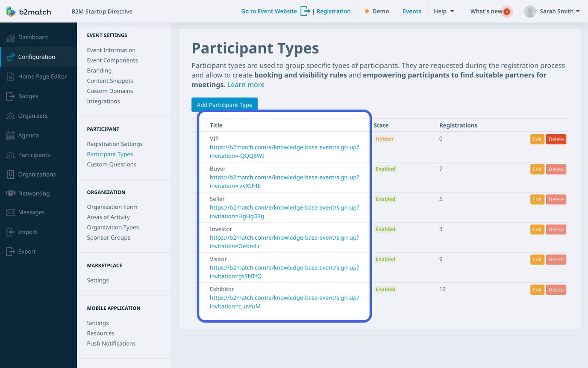The width and height of the screenshot is (588, 368).
Task: Click the Badges sidebar icon
Action: pos(10,96)
